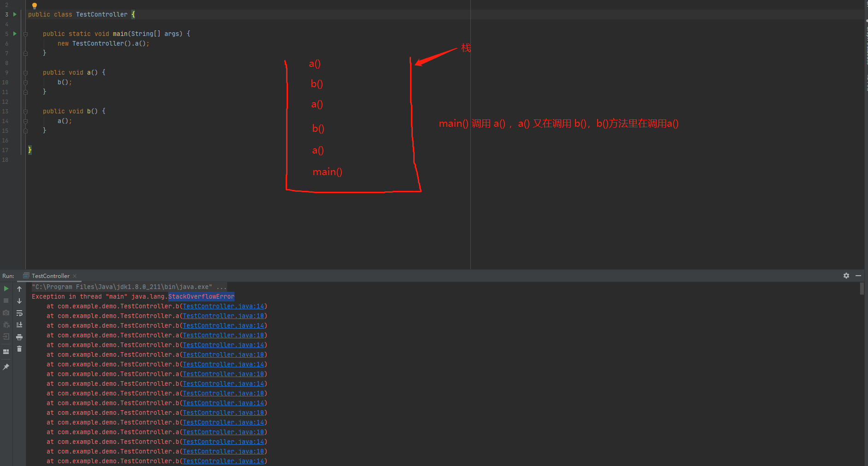
Task: Click gutter marker on line 14
Action: (x=26, y=121)
